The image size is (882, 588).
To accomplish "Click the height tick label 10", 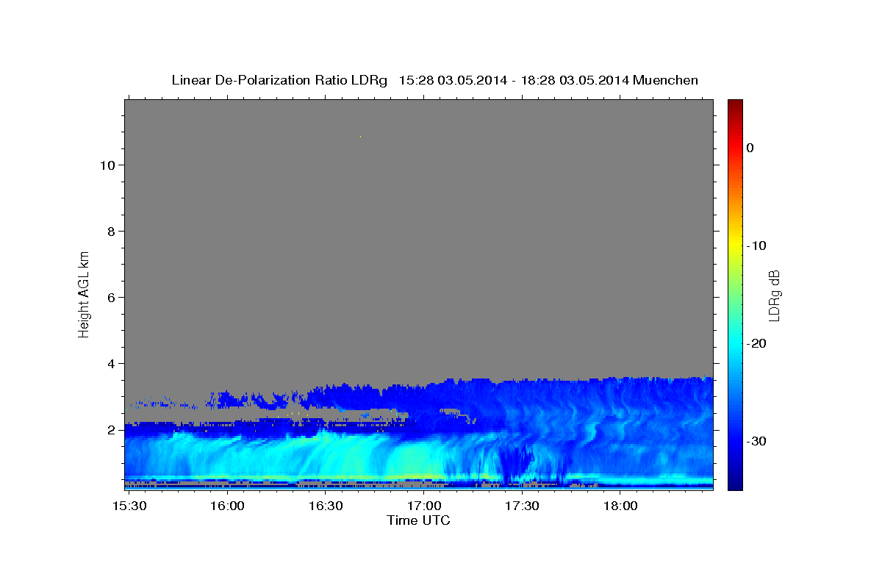I will click(x=107, y=165).
